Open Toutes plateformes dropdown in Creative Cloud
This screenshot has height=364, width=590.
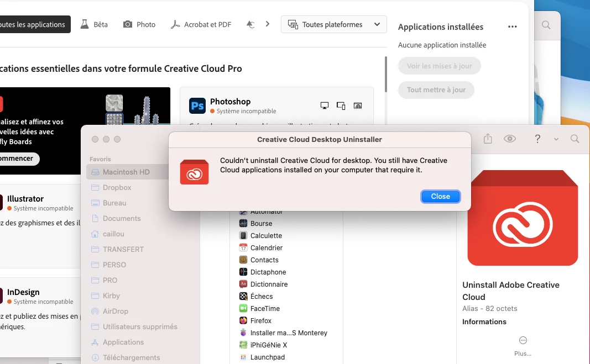(334, 24)
